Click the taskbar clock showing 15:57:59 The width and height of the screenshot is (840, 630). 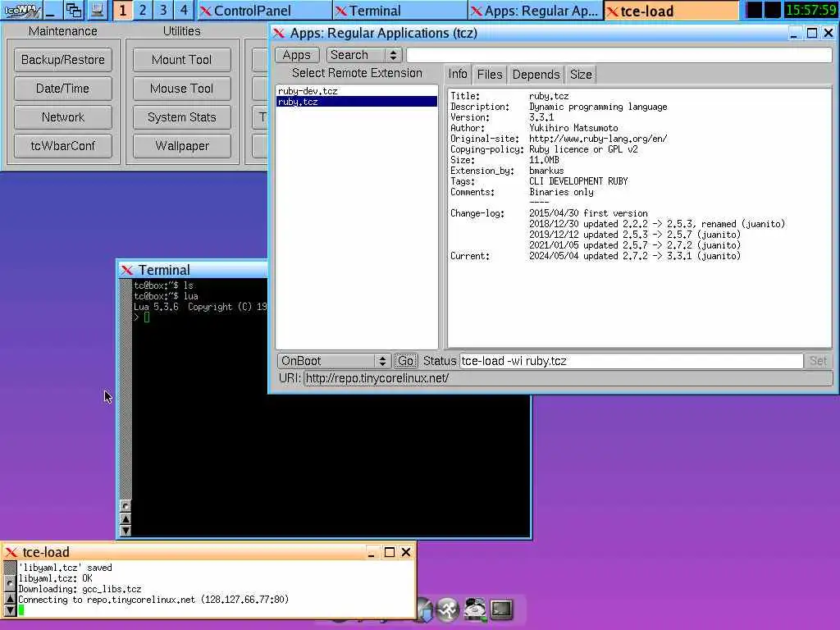click(x=810, y=10)
